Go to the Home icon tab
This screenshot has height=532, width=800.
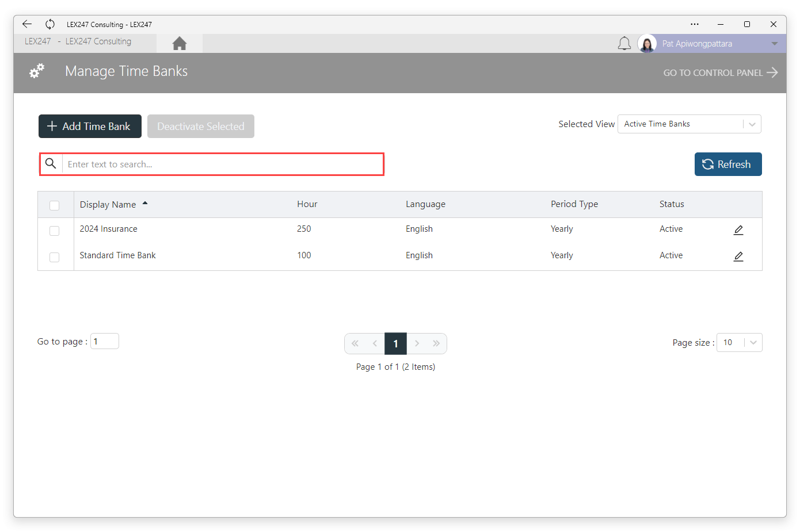(180, 43)
